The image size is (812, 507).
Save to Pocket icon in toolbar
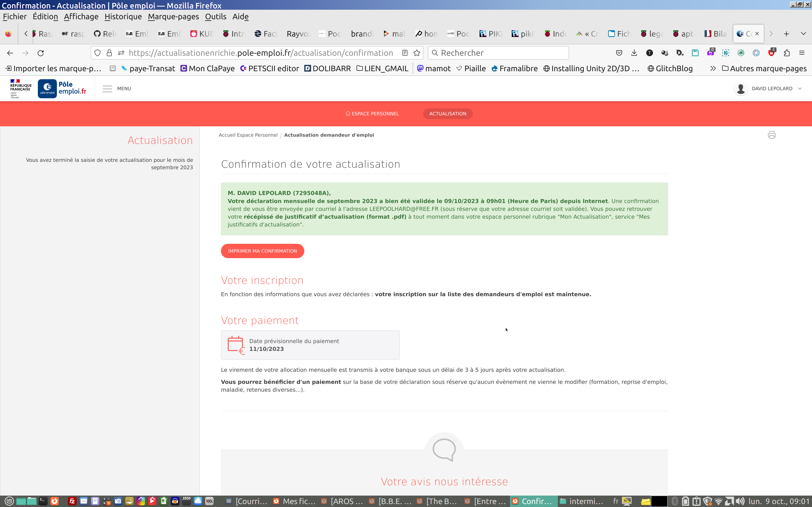[x=619, y=53]
